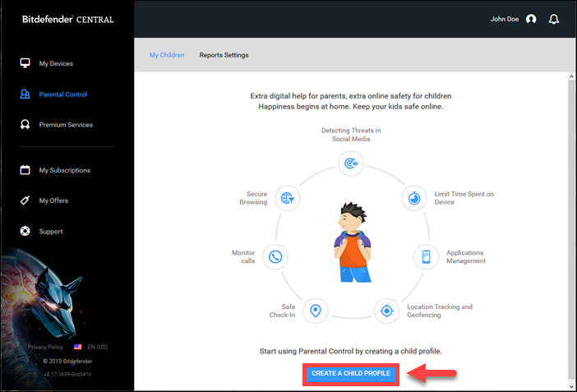Click the child with backpack illustration

click(x=353, y=242)
